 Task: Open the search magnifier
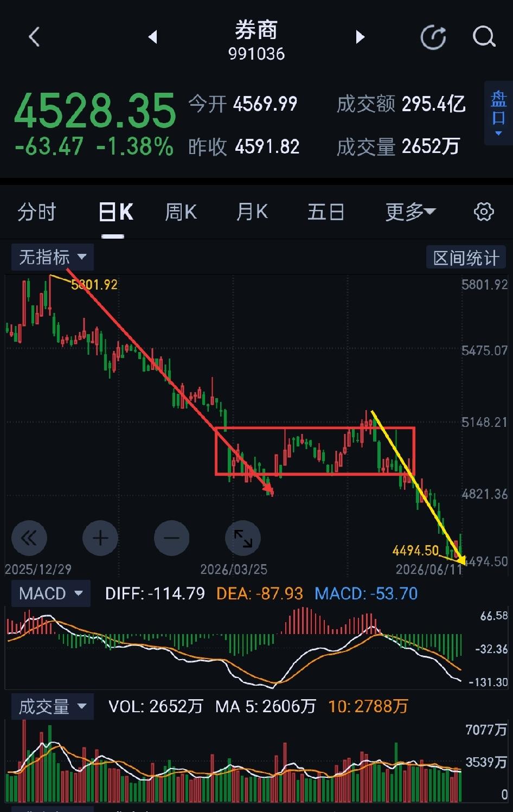pyautogui.click(x=484, y=37)
